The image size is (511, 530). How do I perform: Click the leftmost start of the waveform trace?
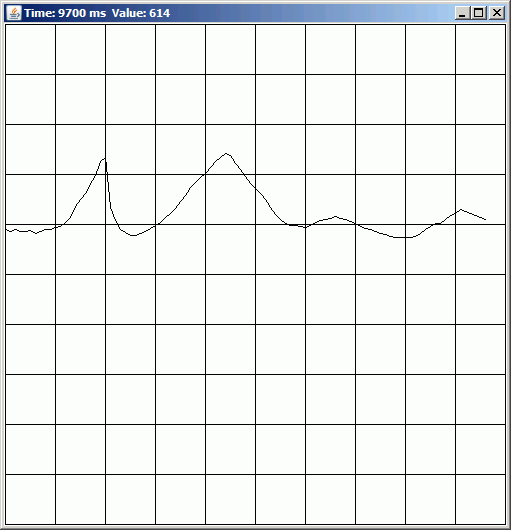click(x=6, y=229)
